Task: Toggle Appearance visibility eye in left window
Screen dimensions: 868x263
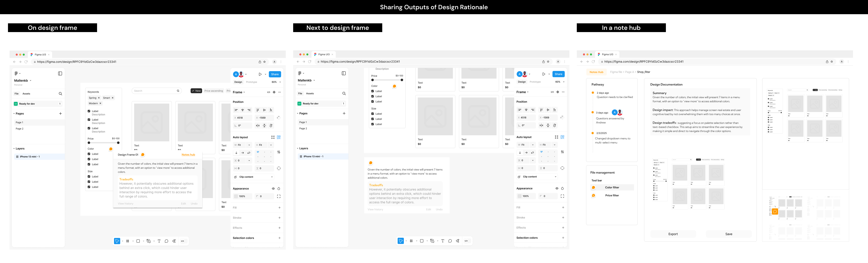Action: tap(273, 189)
